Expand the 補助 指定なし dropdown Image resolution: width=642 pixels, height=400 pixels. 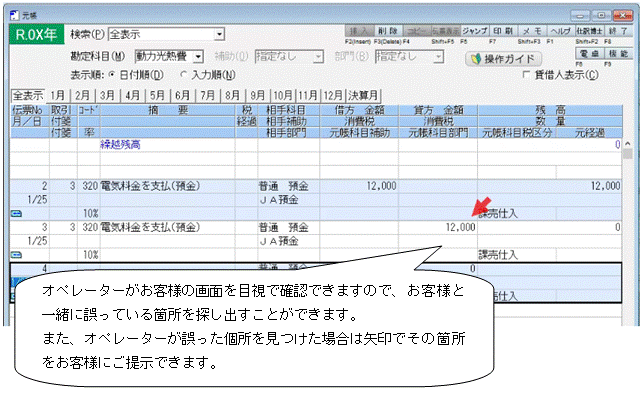click(318, 56)
